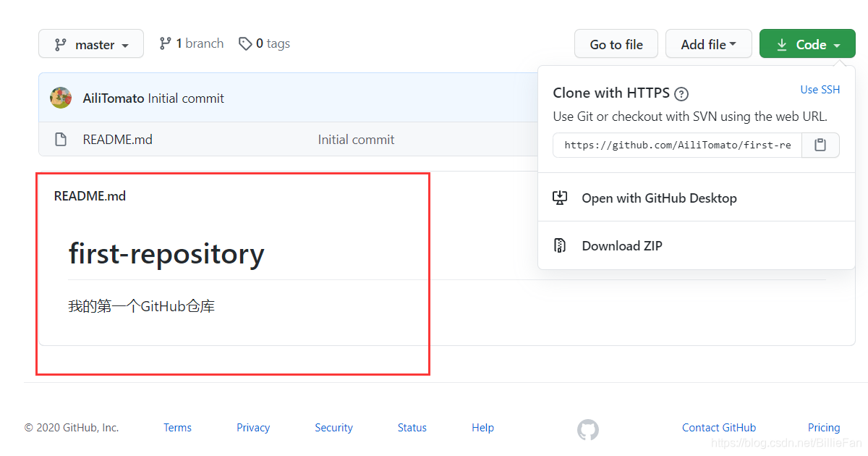Click the README.md heading above the content

[90, 196]
